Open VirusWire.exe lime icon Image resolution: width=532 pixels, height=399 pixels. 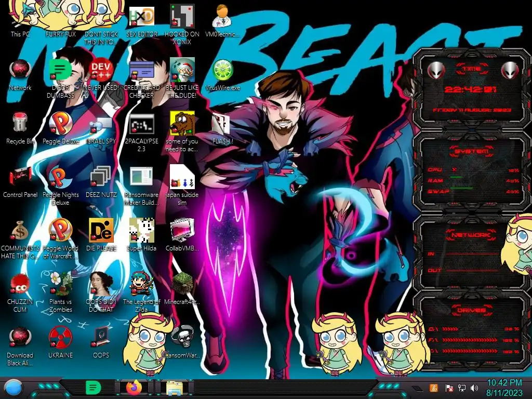(222, 75)
